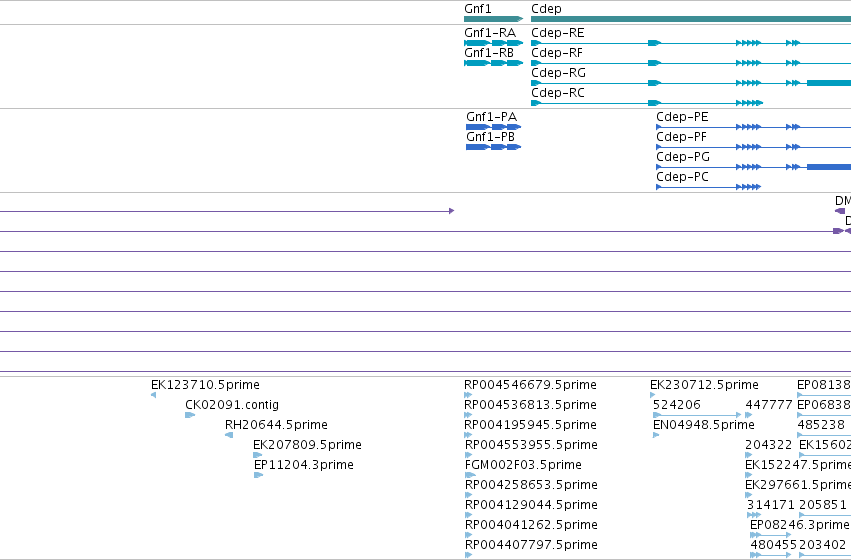Click the 485238 feature label
The image size is (851, 560).
point(821,425)
